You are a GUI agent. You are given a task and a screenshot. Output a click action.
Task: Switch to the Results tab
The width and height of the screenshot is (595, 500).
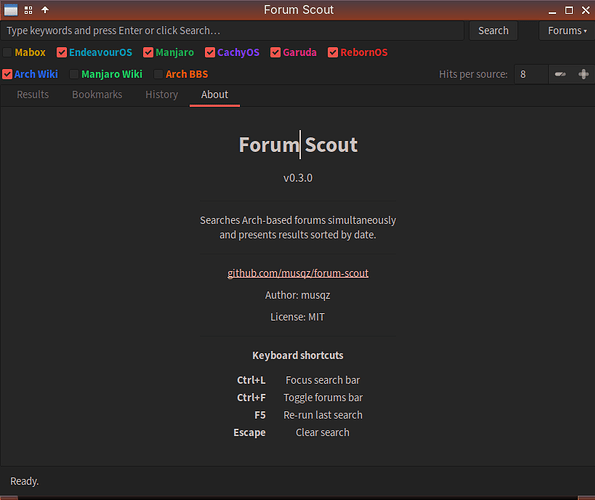33,95
